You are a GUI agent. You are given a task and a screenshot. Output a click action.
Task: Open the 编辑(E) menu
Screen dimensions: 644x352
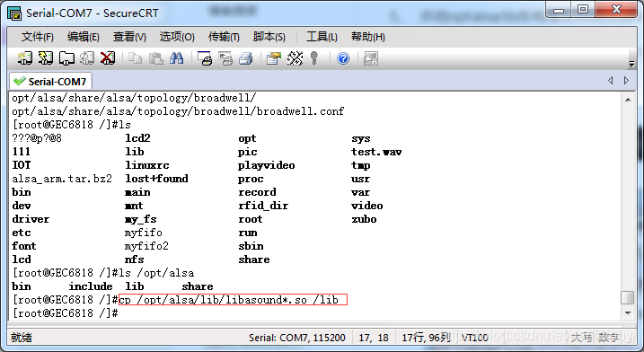(x=84, y=37)
